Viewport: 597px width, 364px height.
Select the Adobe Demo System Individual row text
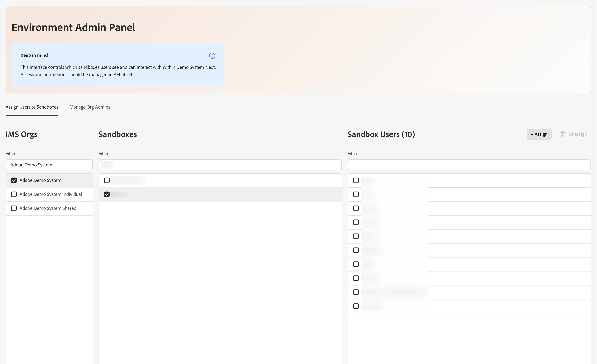coord(51,194)
